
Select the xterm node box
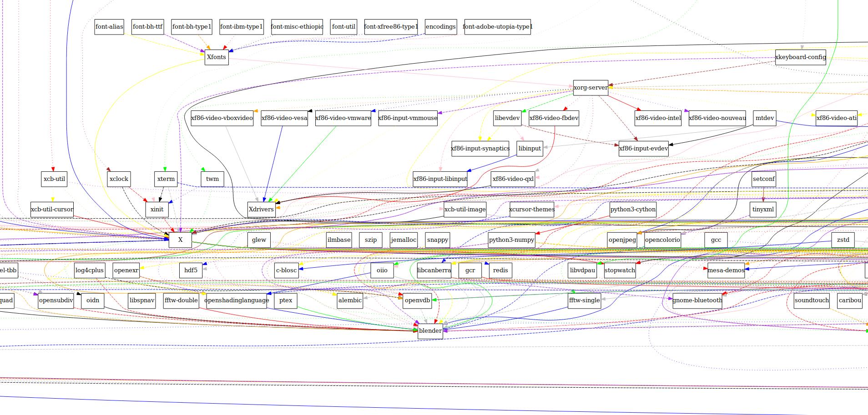coord(166,179)
